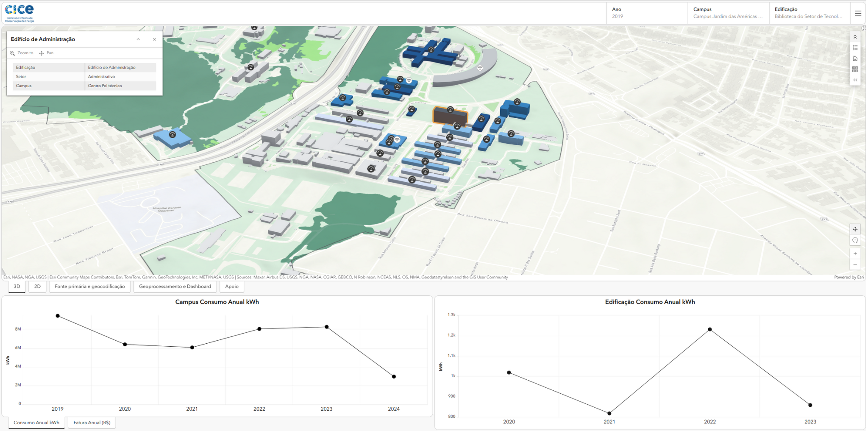This screenshot has width=868, height=431.
Task: Select the map rotate tool
Action: point(855,240)
